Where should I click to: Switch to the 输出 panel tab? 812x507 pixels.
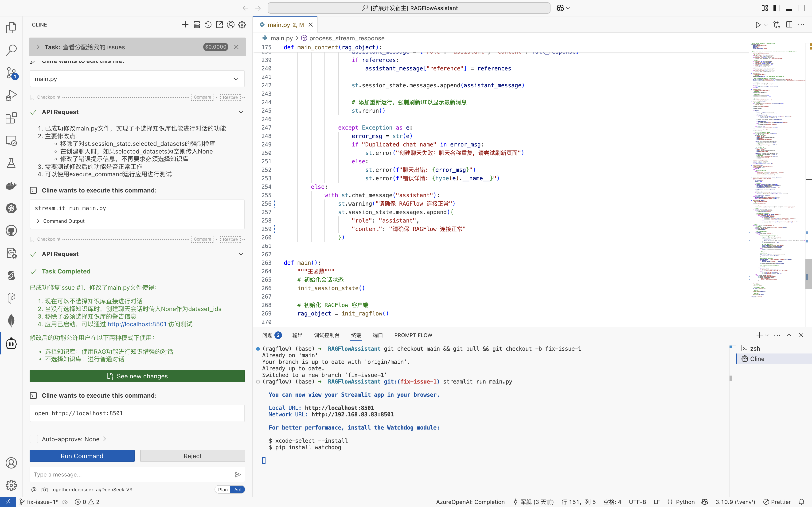(x=297, y=335)
